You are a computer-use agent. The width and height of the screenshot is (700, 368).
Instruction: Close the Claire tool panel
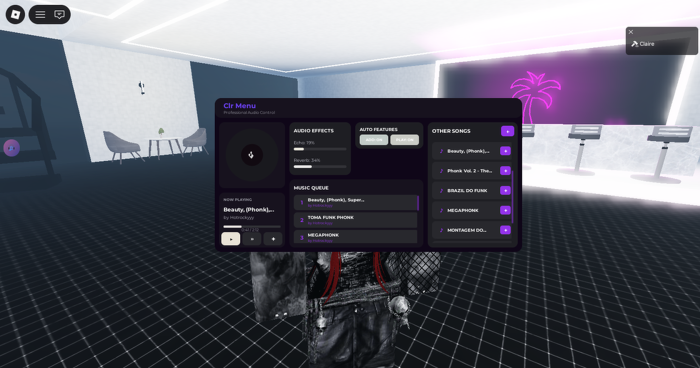tap(631, 32)
